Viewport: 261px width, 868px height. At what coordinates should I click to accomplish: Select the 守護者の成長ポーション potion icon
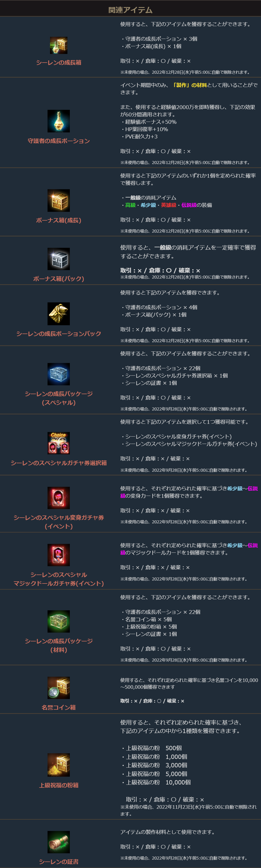point(59,121)
